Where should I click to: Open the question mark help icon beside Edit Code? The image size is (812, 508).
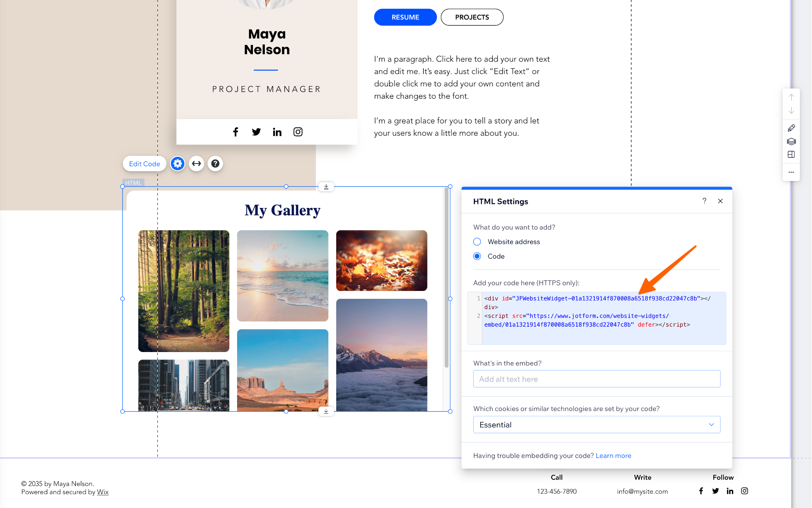[x=215, y=164]
